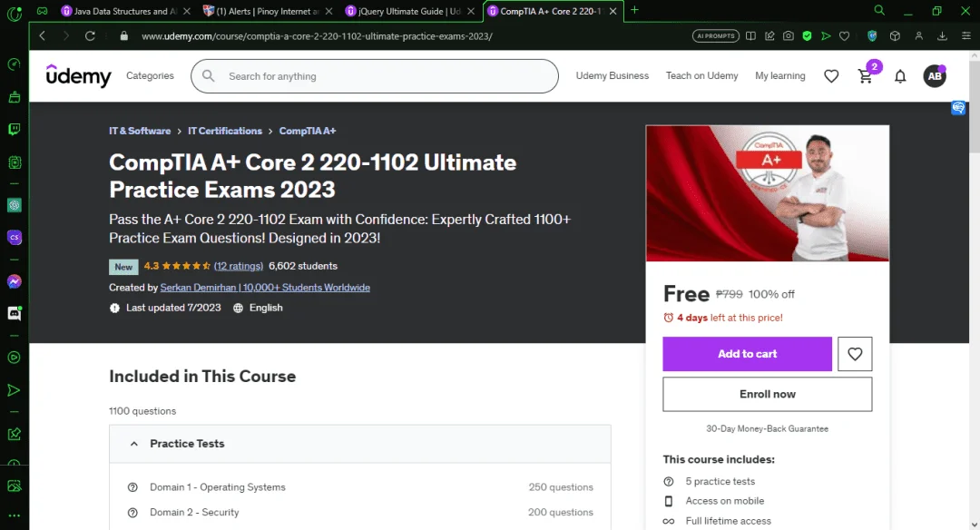Open the pencil page-edit icon in address bar
The width and height of the screenshot is (980, 530).
click(x=769, y=36)
